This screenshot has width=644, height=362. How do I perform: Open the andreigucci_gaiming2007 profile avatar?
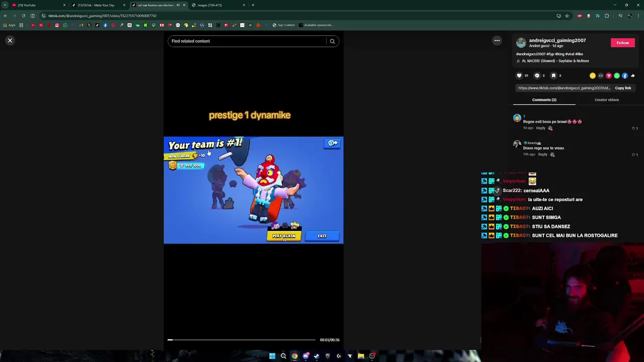coord(521,43)
